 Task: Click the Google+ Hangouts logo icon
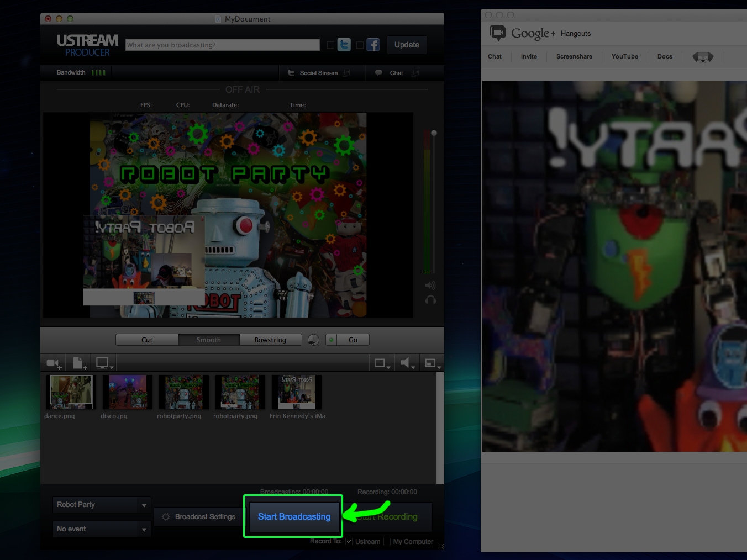[498, 34]
